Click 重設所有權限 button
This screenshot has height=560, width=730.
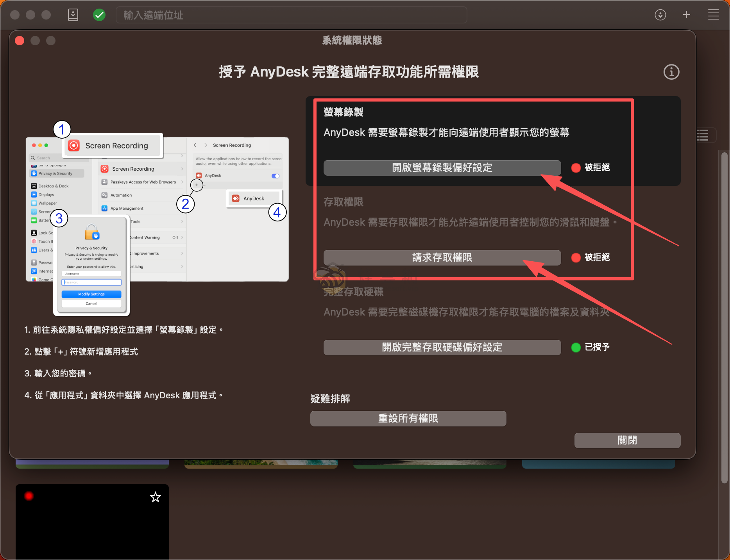(x=408, y=418)
